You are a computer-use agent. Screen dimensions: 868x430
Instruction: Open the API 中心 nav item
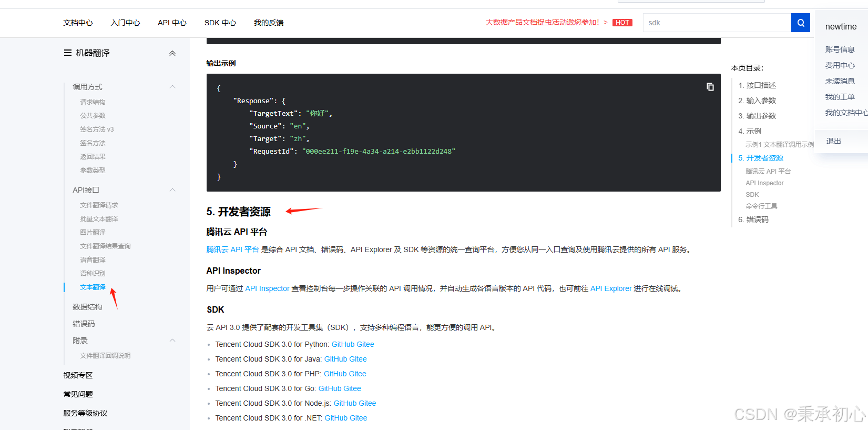coord(172,23)
